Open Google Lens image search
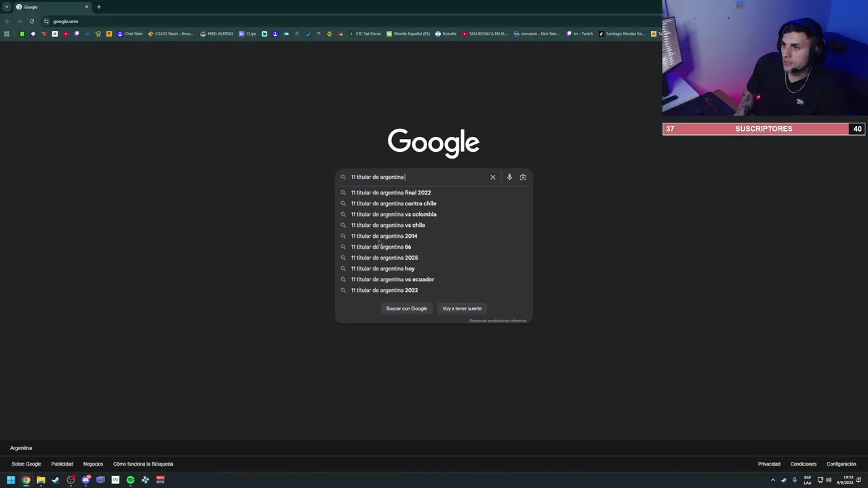The height and width of the screenshot is (488, 868). 523,177
